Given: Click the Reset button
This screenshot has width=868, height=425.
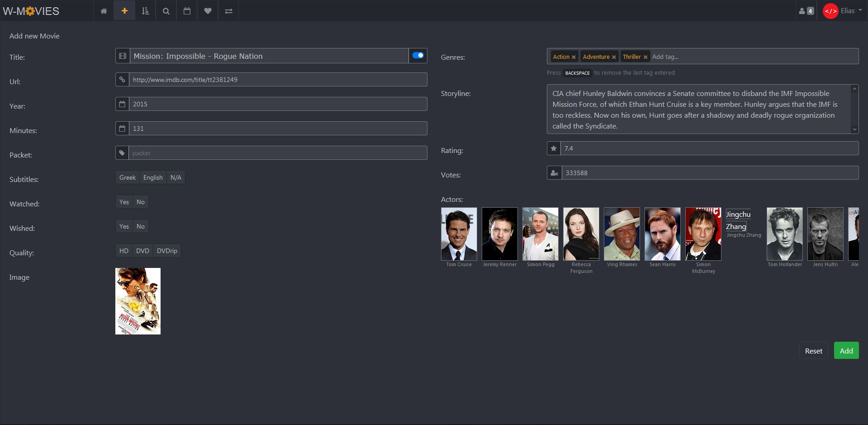Looking at the screenshot, I should click(x=814, y=351).
